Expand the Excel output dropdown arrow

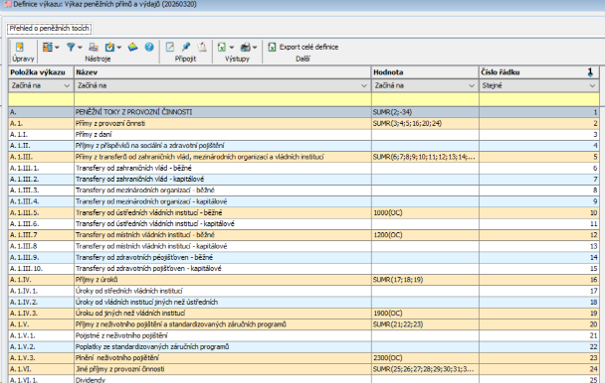(x=232, y=47)
